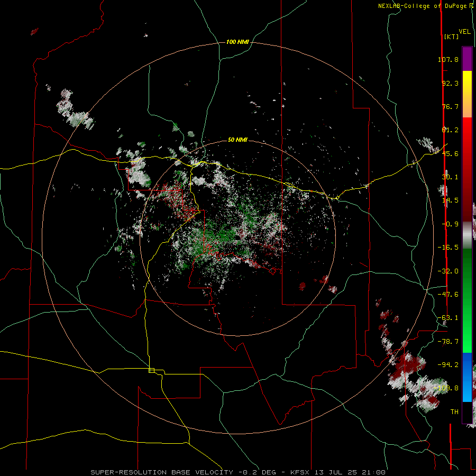Click the 61.2 velocity scale value
The image size is (476, 476).
[450, 130]
